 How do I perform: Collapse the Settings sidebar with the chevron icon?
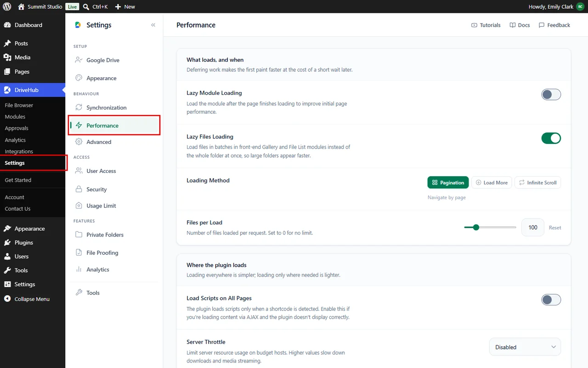coord(153,25)
